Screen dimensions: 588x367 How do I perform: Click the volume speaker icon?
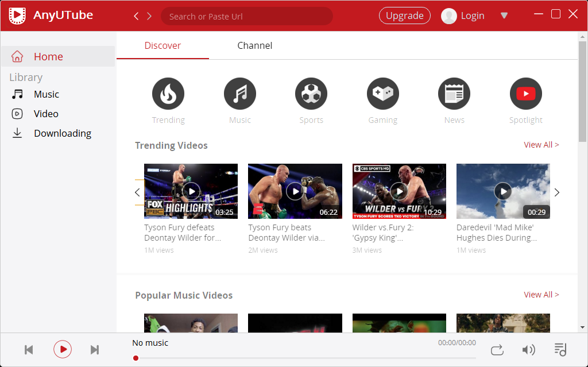pos(528,350)
